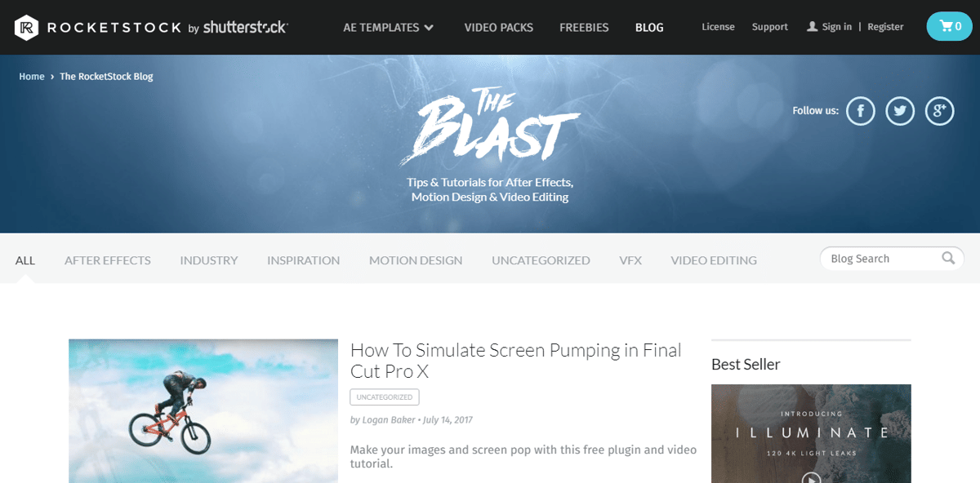Screen dimensions: 980x483
Task: Go to the Freebies menu item
Action: [584, 27]
